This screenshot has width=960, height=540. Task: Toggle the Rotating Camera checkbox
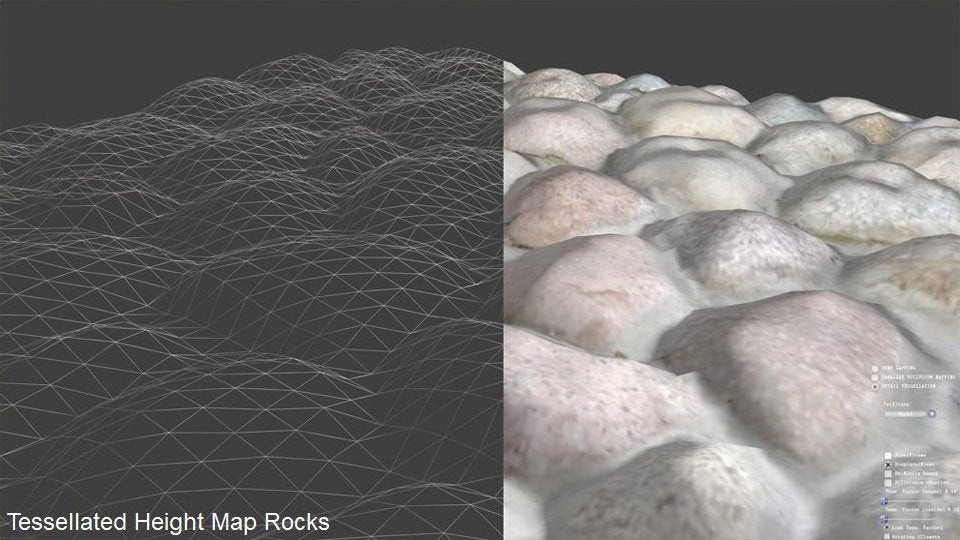(887, 536)
